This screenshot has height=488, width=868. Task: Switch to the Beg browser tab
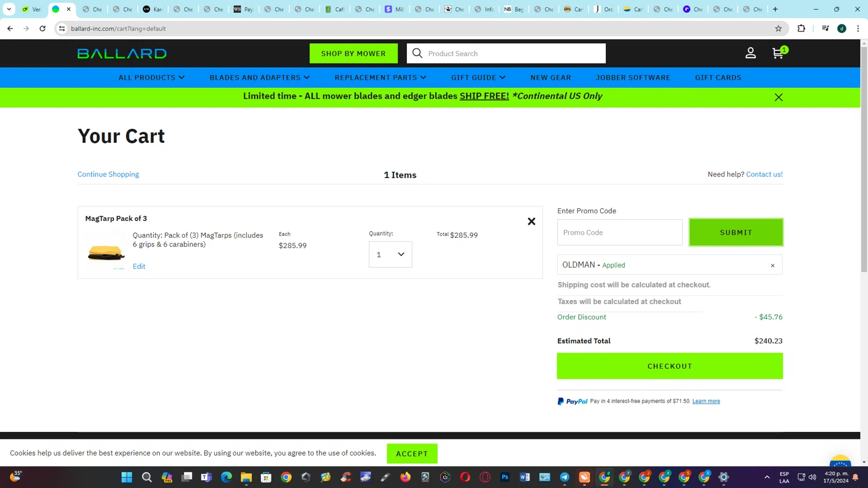coord(514,9)
